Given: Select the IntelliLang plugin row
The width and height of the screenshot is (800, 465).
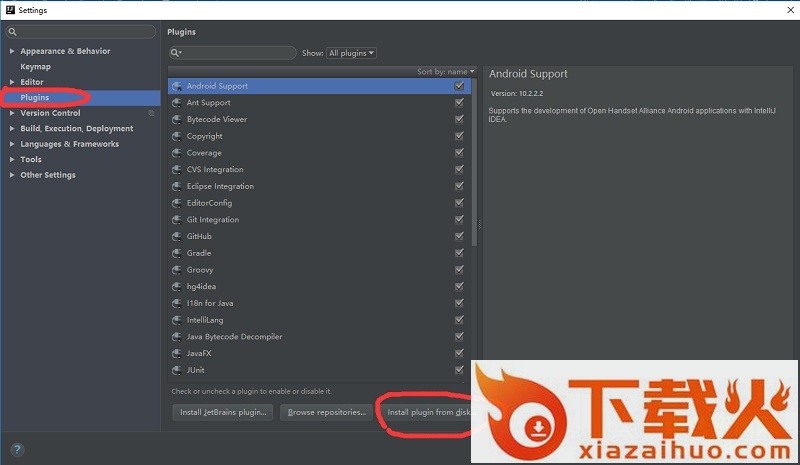Looking at the screenshot, I should point(319,320).
